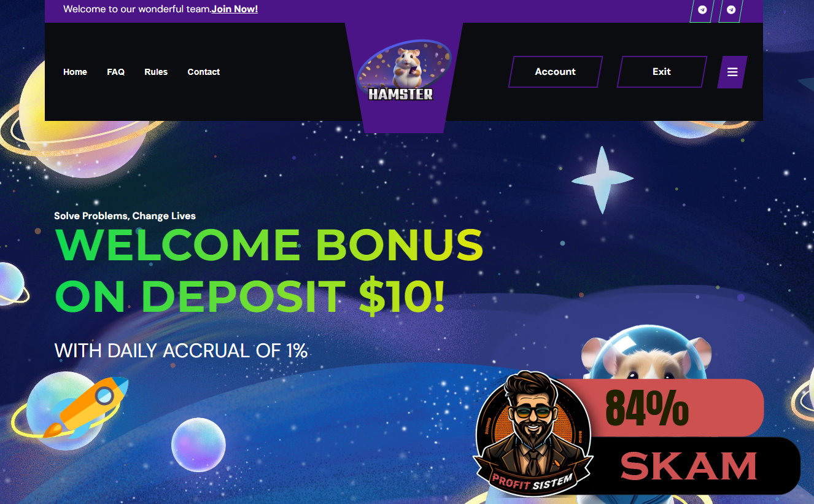
Task: Go to the Home menu item
Action: (75, 72)
